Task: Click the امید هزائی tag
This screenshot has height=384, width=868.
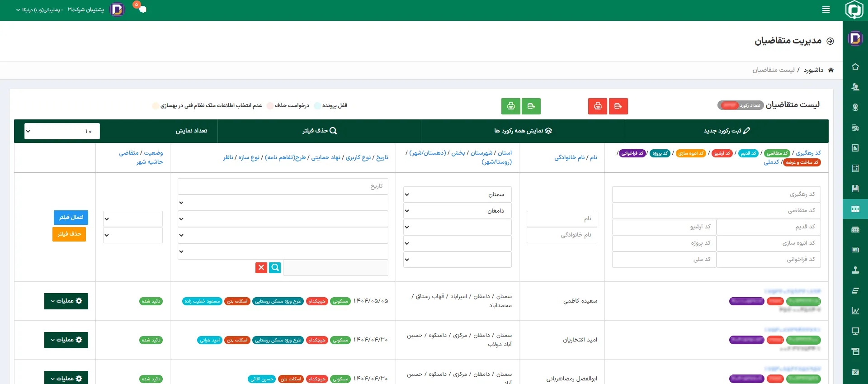Action: (210, 340)
